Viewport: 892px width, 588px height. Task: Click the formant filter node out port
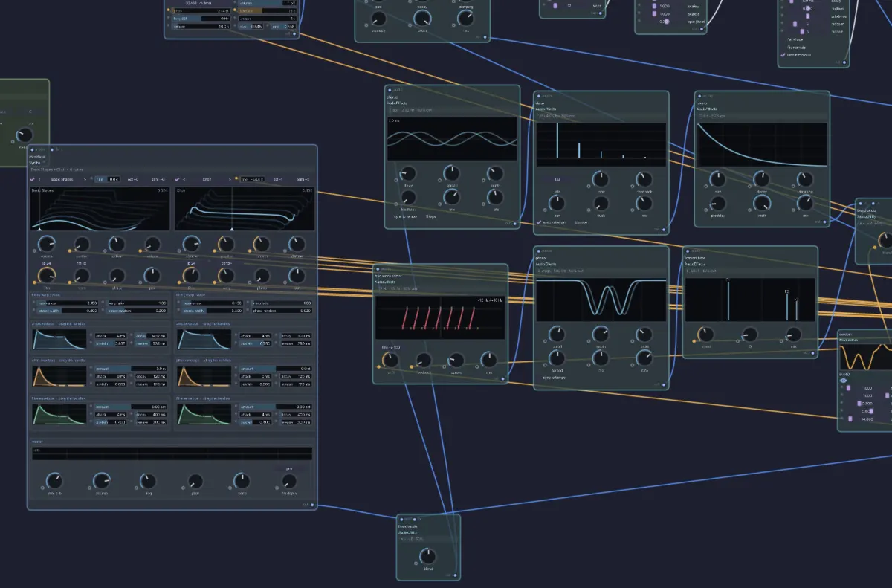pyautogui.click(x=814, y=353)
